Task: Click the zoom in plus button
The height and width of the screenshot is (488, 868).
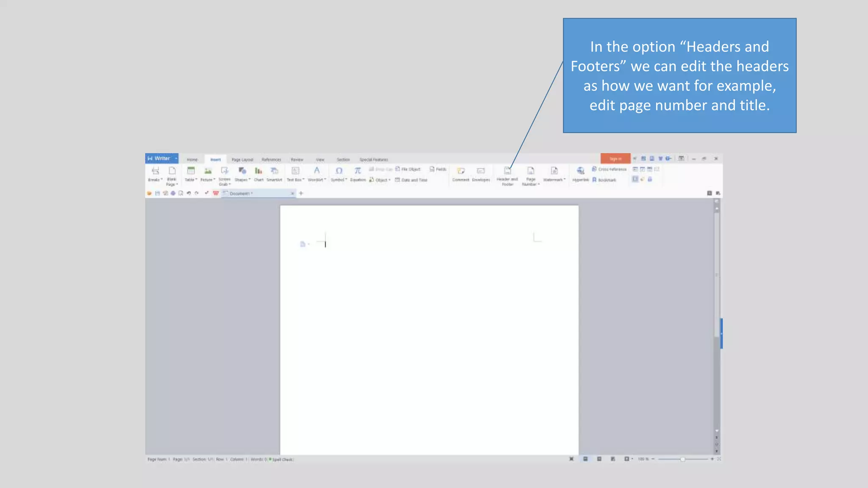Action: [712, 459]
